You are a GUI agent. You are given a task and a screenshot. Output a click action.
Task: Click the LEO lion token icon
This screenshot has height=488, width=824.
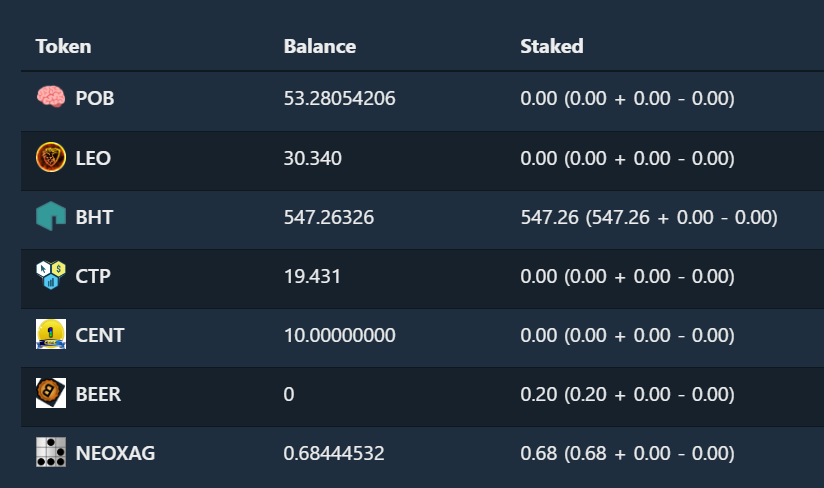[x=51, y=157]
